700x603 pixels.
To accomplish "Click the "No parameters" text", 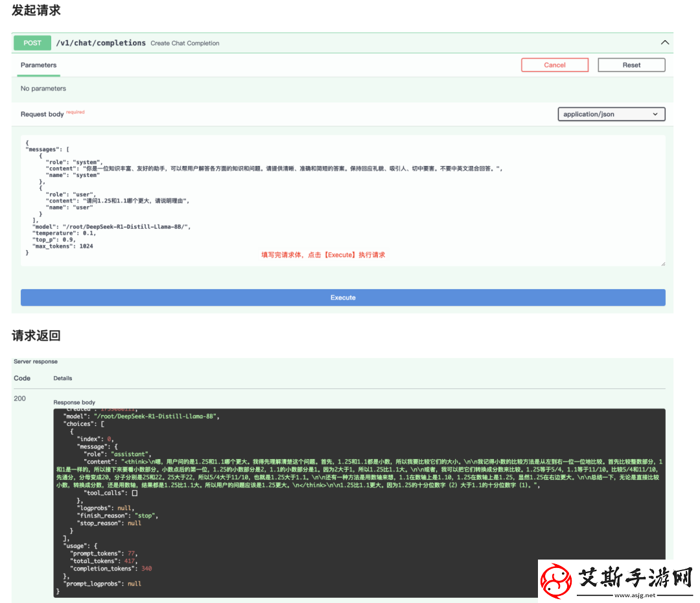I will coord(43,88).
